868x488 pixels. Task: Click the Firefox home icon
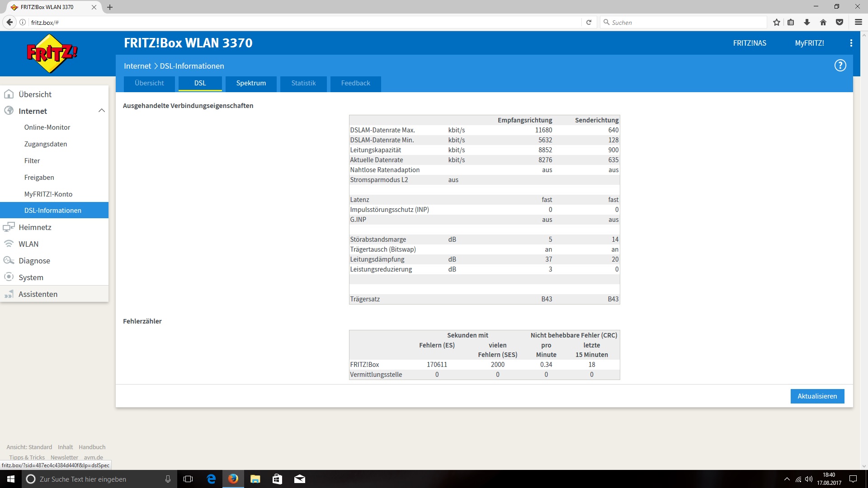pos(823,22)
